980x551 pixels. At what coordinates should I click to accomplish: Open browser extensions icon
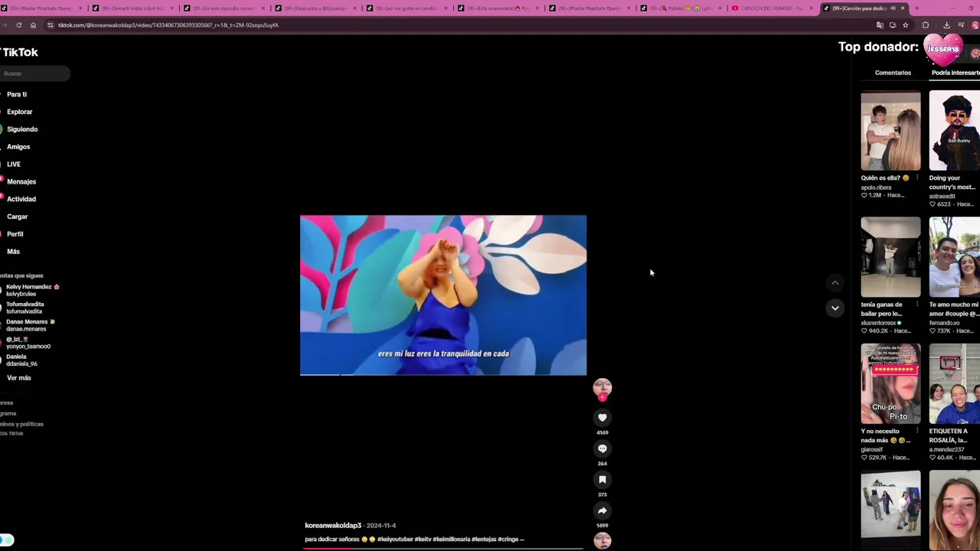[x=926, y=25]
